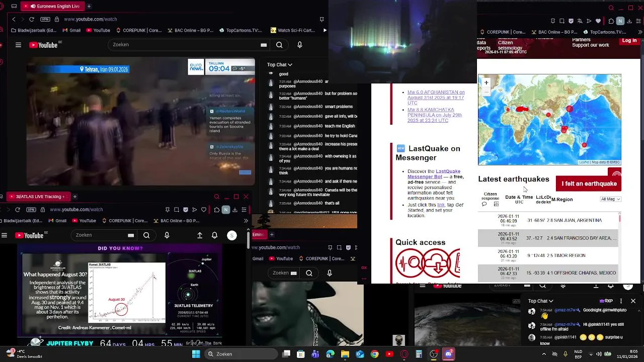This screenshot has width=644, height=362.
Task: Open the tab search icon in the 3I/ATLAS window
Action: 217,197
